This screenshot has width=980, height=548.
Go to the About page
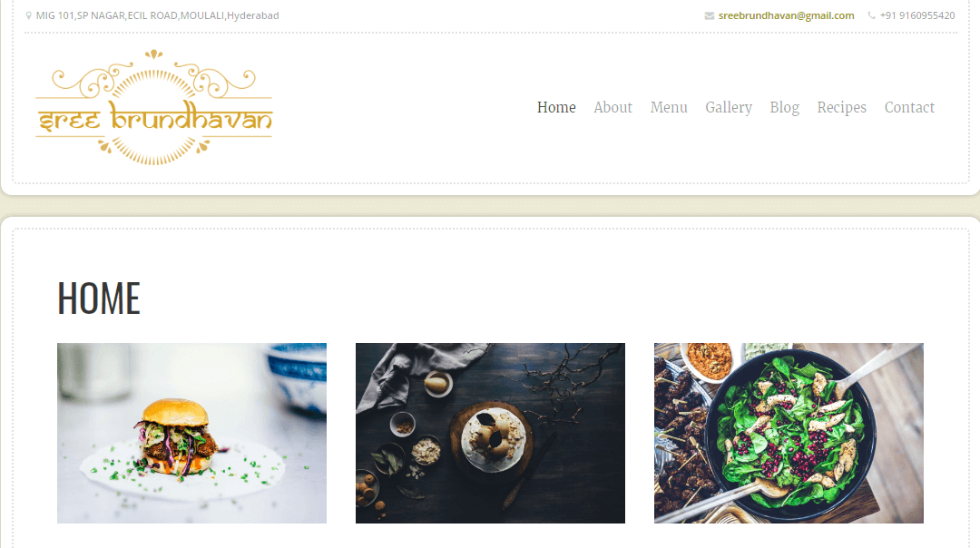coord(613,107)
